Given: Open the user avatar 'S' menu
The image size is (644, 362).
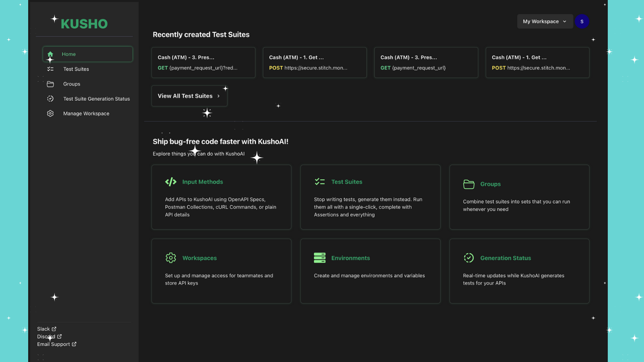Looking at the screenshot, I should coord(582,21).
